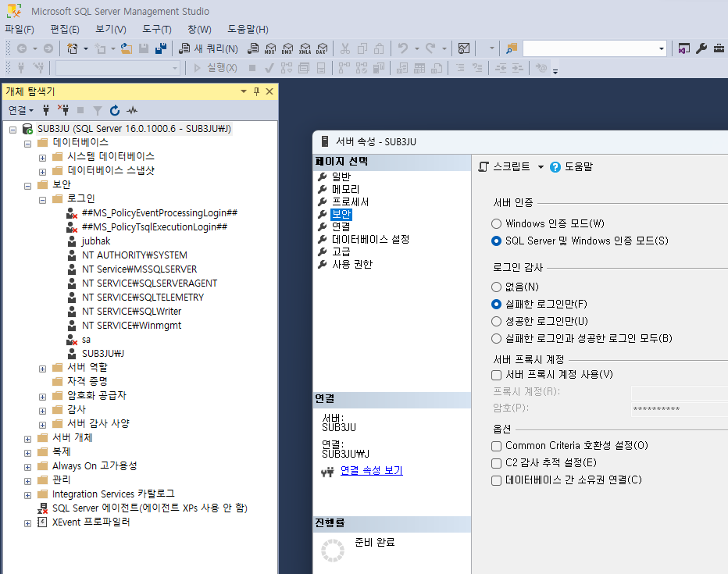Click the Script button in server properties
This screenshot has width=728, height=574.
pyautogui.click(x=505, y=166)
